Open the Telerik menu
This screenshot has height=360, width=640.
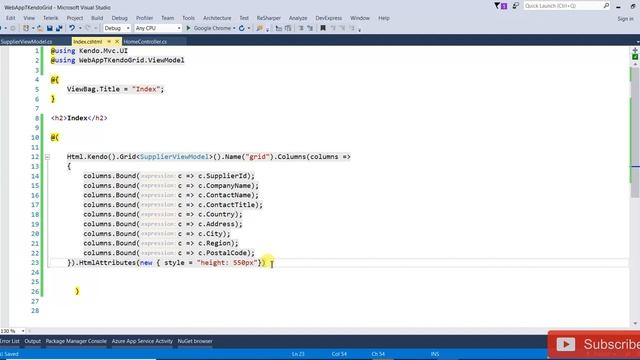[51, 18]
